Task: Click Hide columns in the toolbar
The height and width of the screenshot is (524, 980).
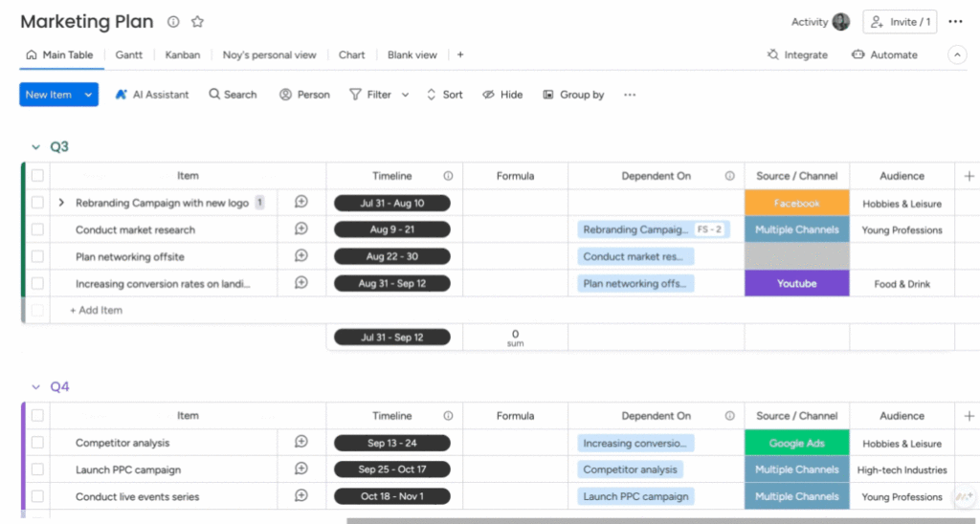Action: pyautogui.click(x=502, y=95)
